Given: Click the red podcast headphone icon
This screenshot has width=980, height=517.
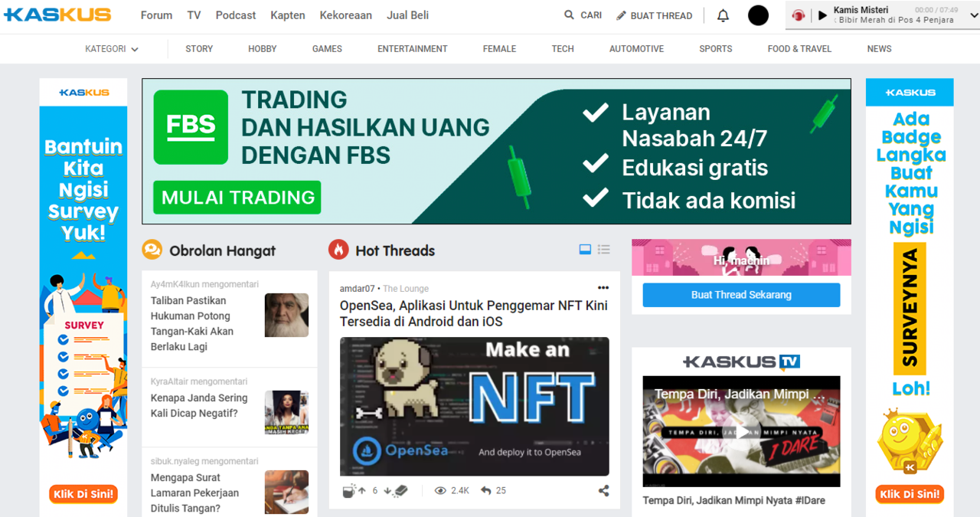Looking at the screenshot, I should pyautogui.click(x=799, y=15).
